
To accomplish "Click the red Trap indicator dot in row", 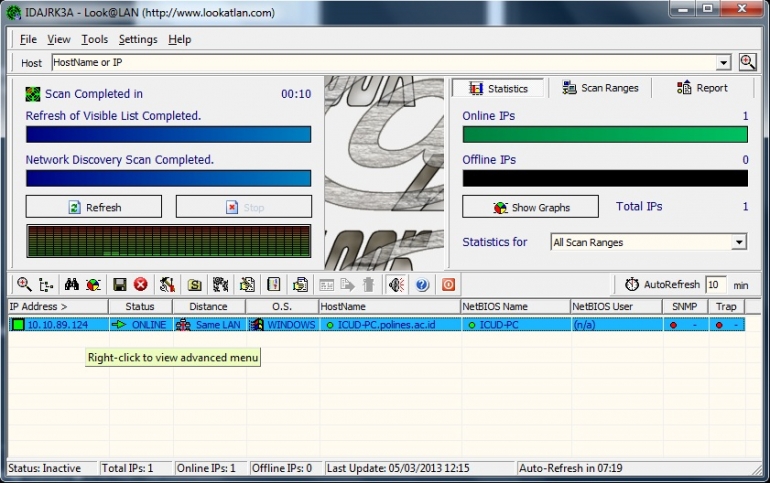I will click(x=719, y=325).
